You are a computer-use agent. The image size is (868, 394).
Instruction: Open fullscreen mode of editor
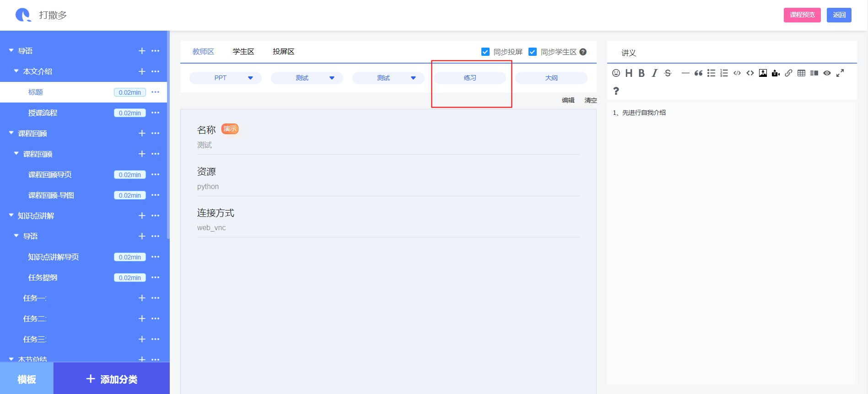click(x=840, y=73)
